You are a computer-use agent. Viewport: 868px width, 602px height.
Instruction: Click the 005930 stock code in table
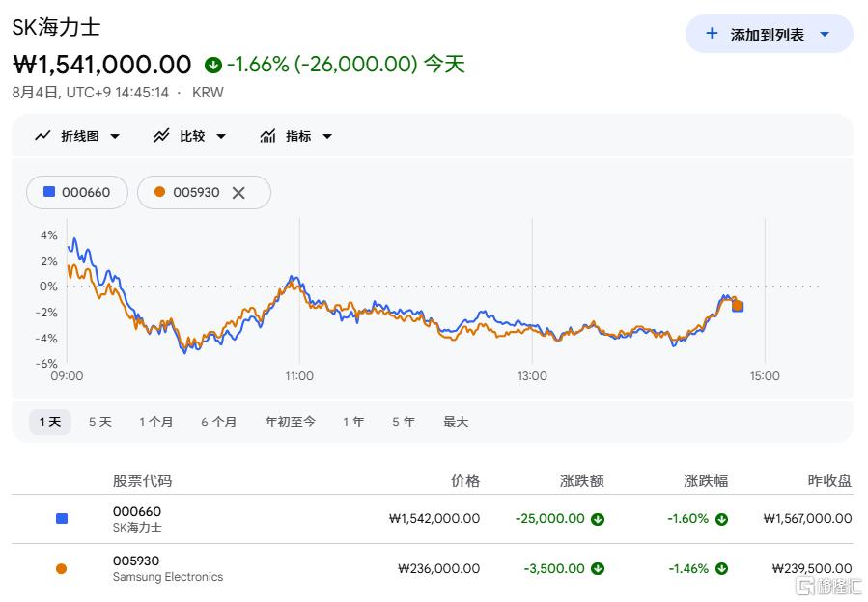click(x=136, y=561)
